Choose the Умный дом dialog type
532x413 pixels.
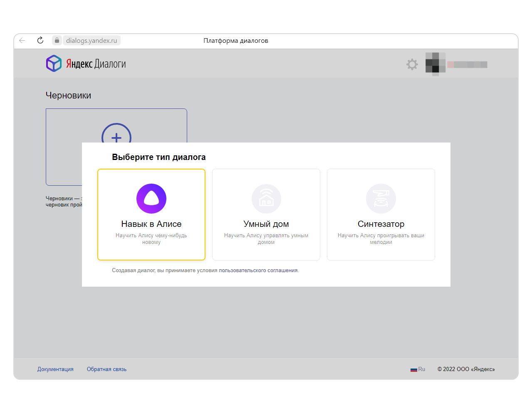click(266, 214)
